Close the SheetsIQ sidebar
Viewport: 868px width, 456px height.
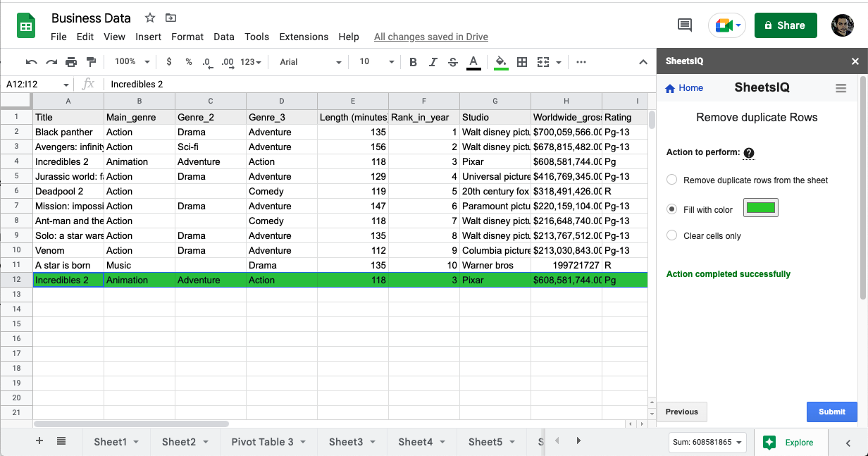click(855, 61)
